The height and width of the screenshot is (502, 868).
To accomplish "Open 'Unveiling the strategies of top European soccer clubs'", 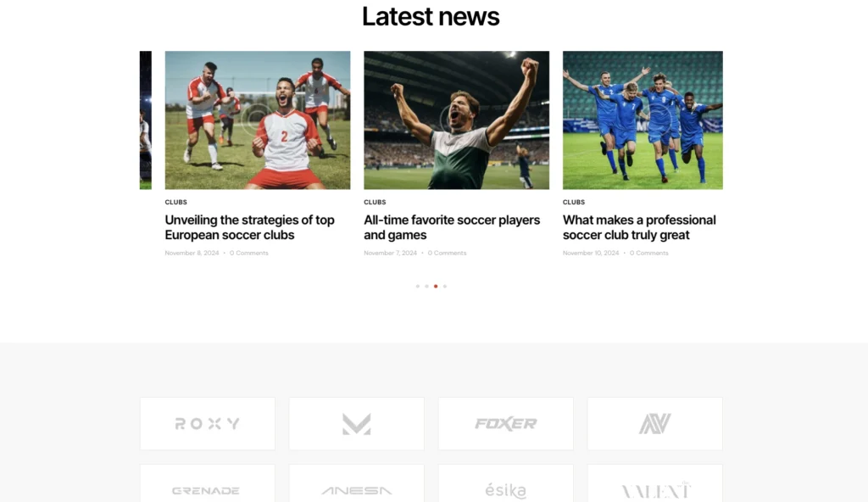I will [250, 227].
